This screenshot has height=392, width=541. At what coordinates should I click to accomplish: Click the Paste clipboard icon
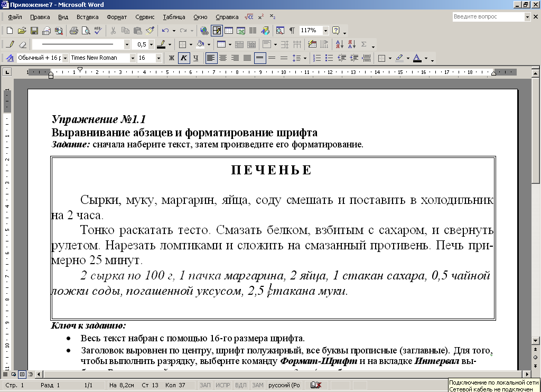click(137, 31)
